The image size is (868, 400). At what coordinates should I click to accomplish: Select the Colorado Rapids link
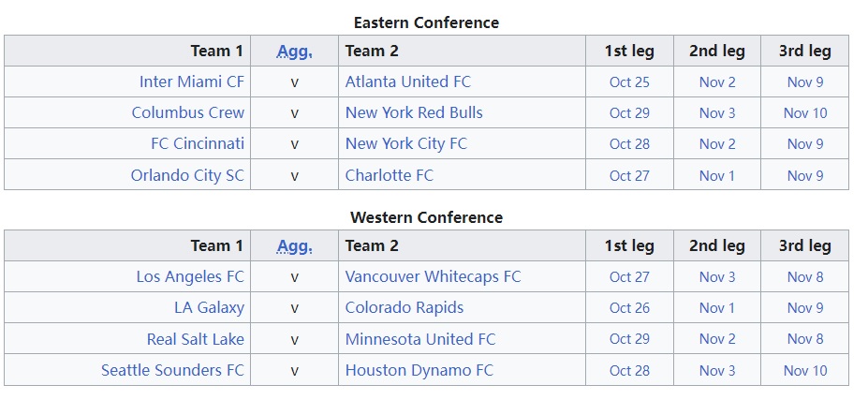(x=404, y=307)
